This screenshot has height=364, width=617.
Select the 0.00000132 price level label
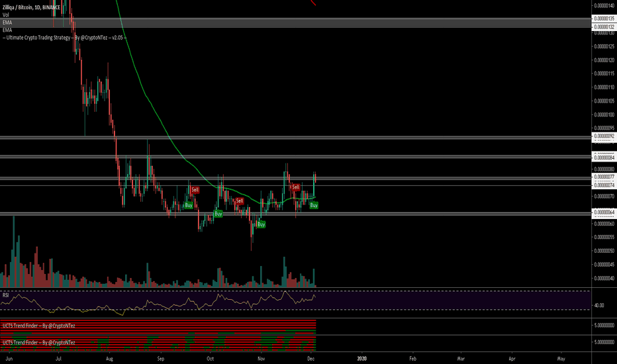(604, 26)
